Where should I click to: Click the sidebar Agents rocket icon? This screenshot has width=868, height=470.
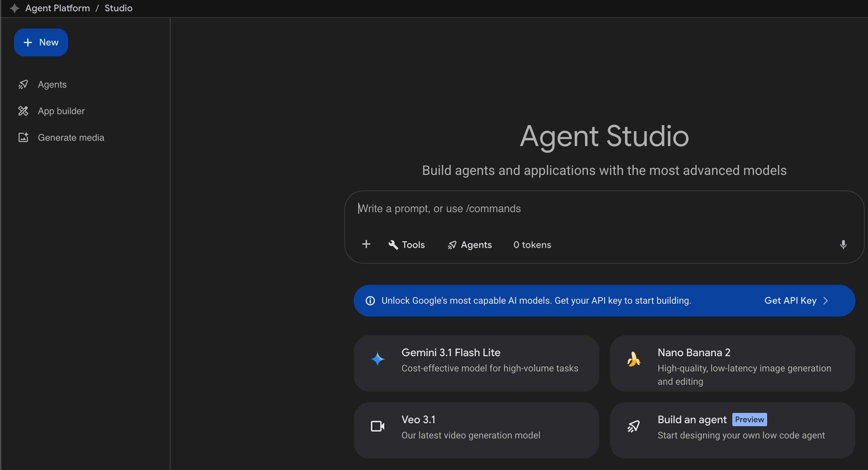pos(23,84)
